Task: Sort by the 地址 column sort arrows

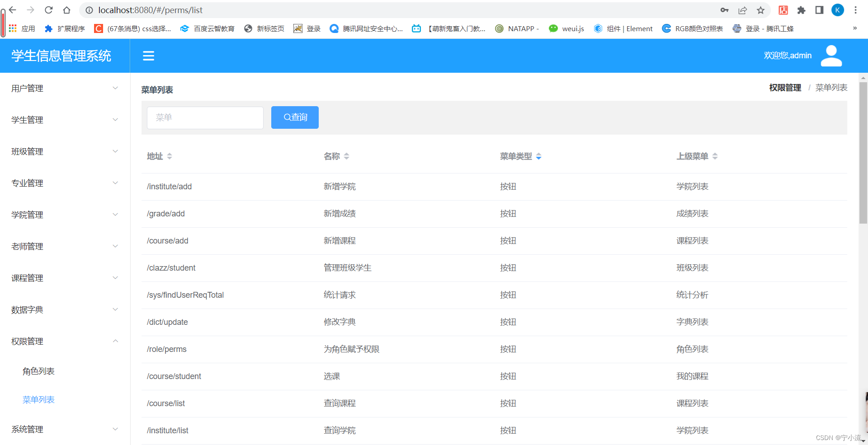Action: 170,156
